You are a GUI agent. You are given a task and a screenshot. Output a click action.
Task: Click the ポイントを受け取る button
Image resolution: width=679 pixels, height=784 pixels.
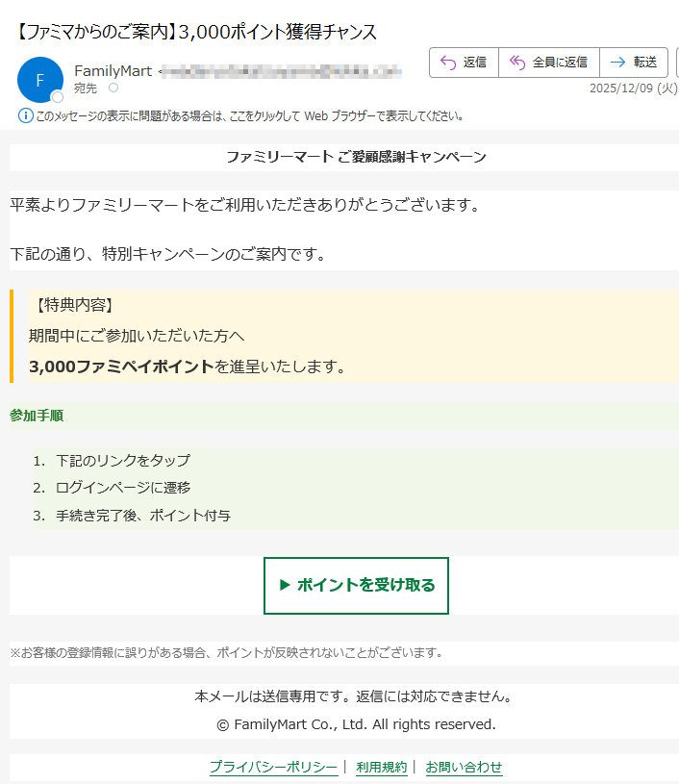pyautogui.click(x=356, y=585)
